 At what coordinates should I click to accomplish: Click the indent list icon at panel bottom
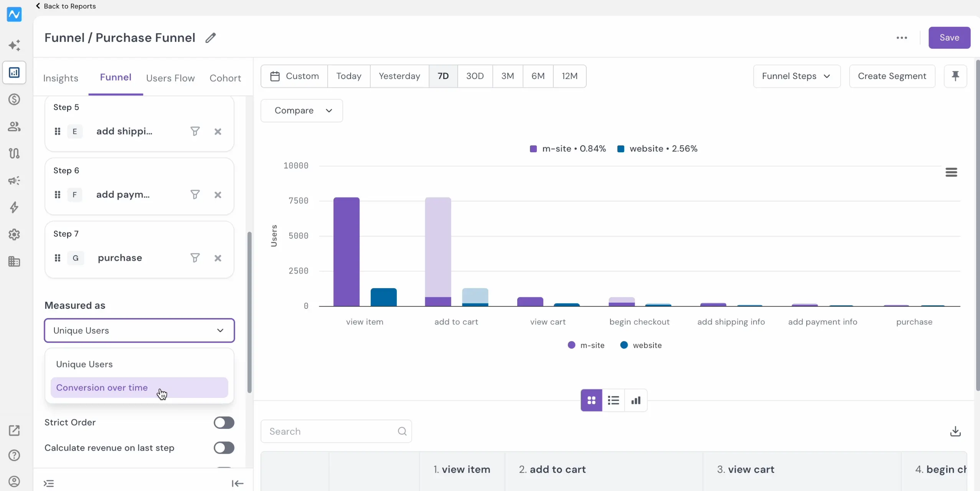[49, 484]
